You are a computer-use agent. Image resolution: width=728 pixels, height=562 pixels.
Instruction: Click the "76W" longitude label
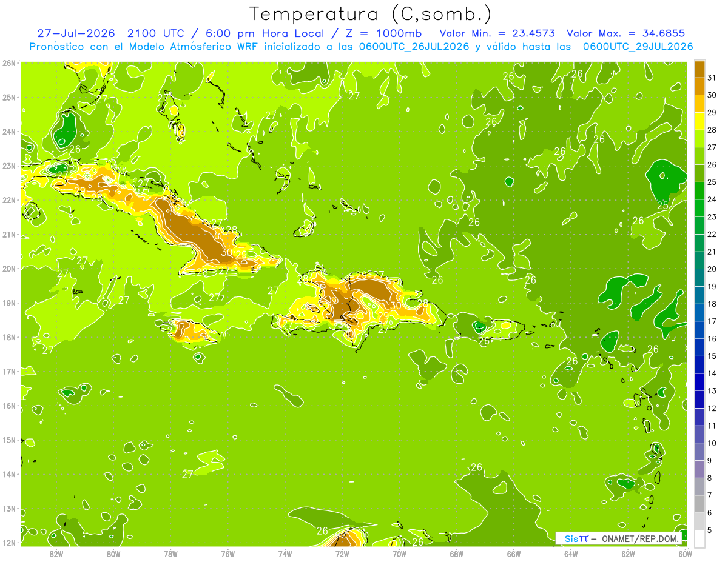tap(228, 554)
